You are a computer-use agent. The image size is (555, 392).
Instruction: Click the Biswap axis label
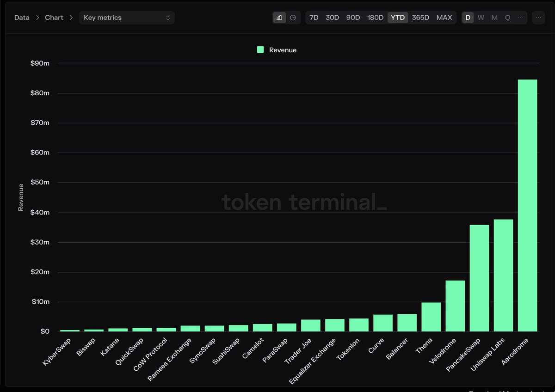click(x=86, y=348)
